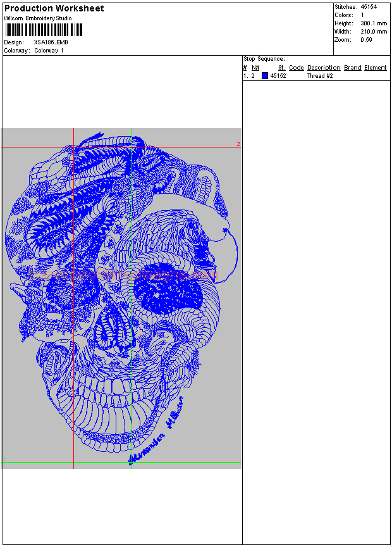Select the Thread #2 description entry
This screenshot has height=545, width=392.
pyautogui.click(x=320, y=76)
